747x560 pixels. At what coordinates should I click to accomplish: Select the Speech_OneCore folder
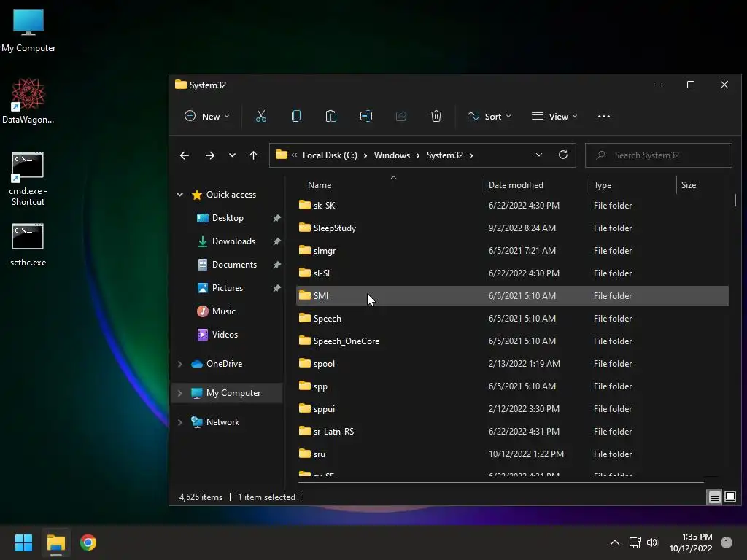tap(512, 341)
